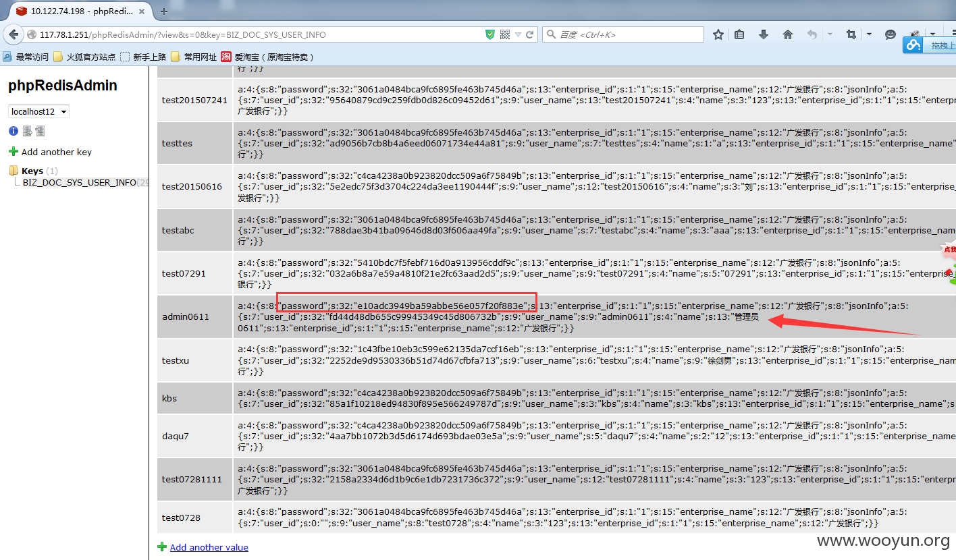Click the search magnifier icon
The height and width of the screenshot is (560, 956).
tap(551, 34)
